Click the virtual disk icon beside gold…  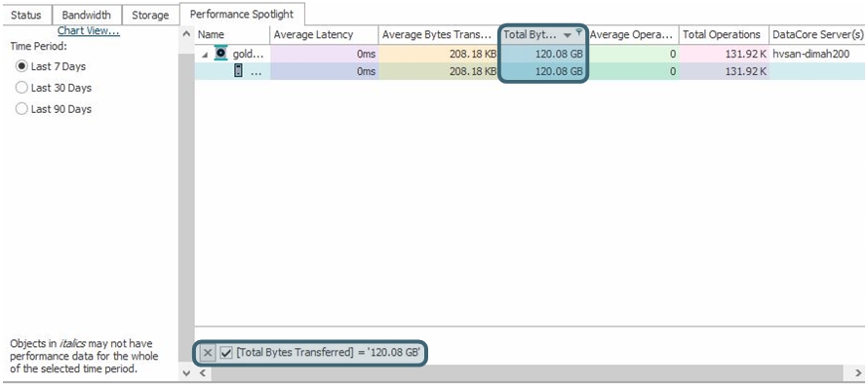click(220, 54)
